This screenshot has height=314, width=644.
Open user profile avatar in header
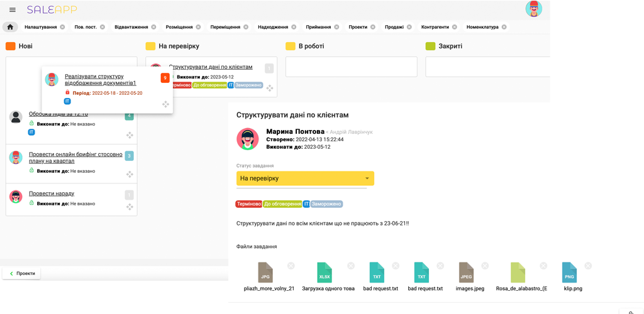pyautogui.click(x=533, y=9)
